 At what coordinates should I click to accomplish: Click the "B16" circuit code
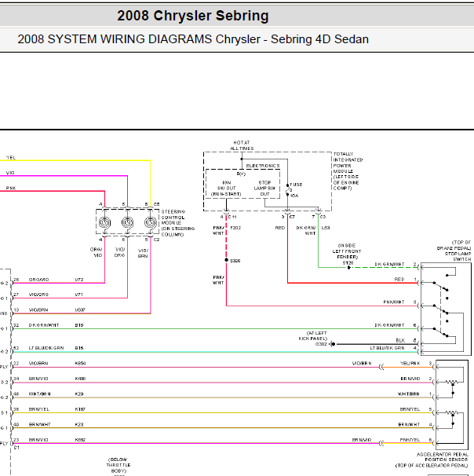tap(79, 348)
